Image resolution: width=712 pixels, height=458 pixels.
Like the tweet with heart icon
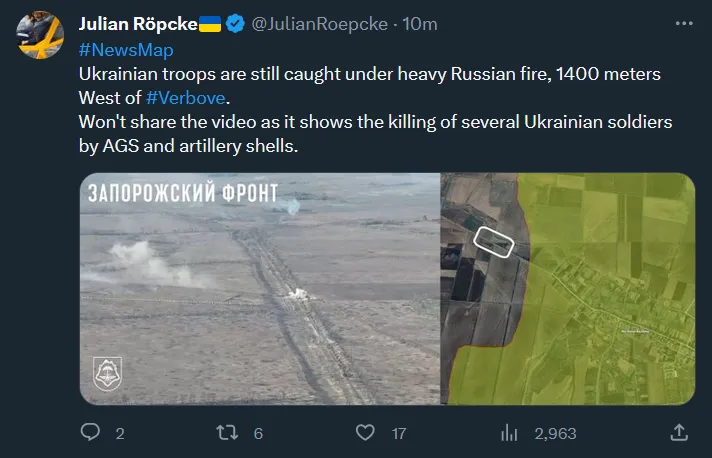pos(367,433)
